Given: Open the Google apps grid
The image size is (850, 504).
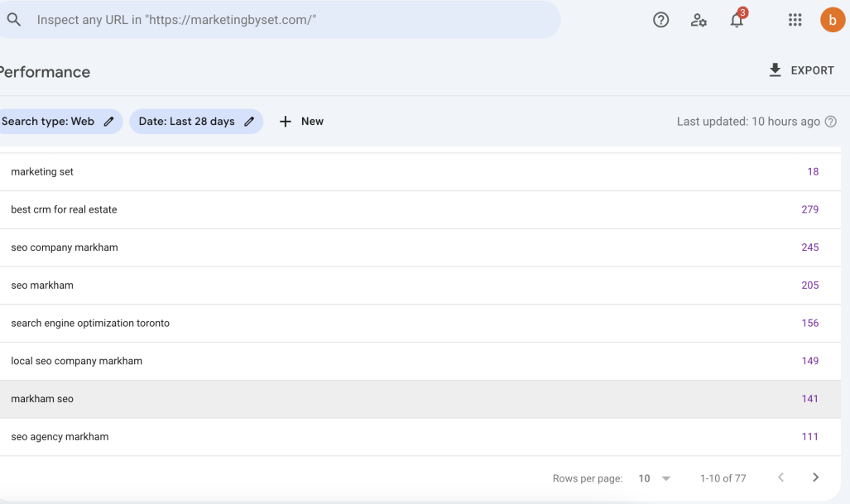Looking at the screenshot, I should 795,21.
